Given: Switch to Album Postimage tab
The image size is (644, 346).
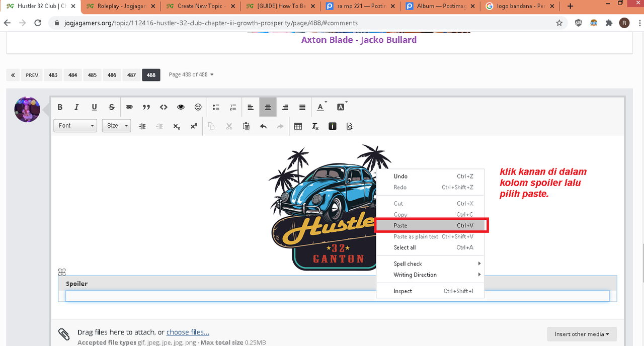Looking at the screenshot, I should pyautogui.click(x=440, y=6).
